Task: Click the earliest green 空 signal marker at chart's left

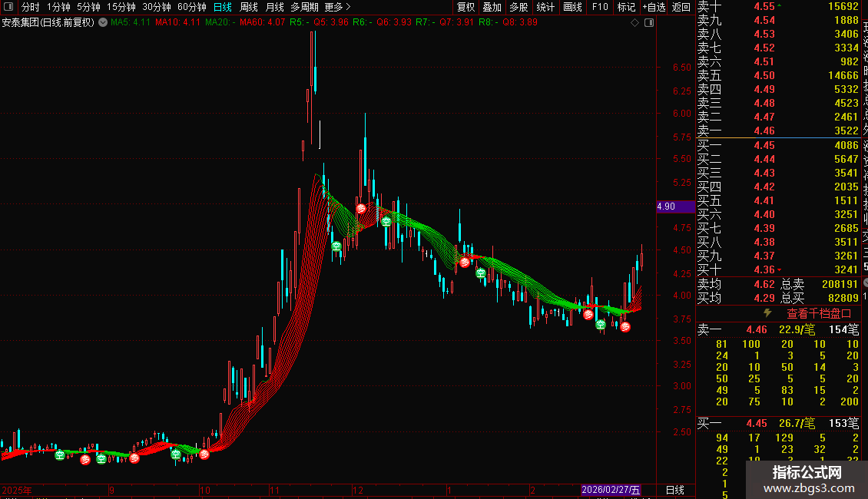Action: coord(60,455)
